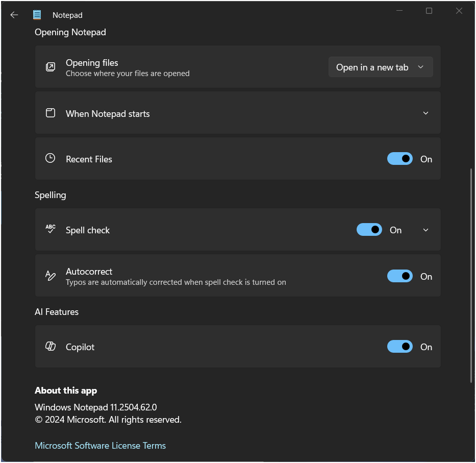Expand Spell check options chevron

[425, 230]
